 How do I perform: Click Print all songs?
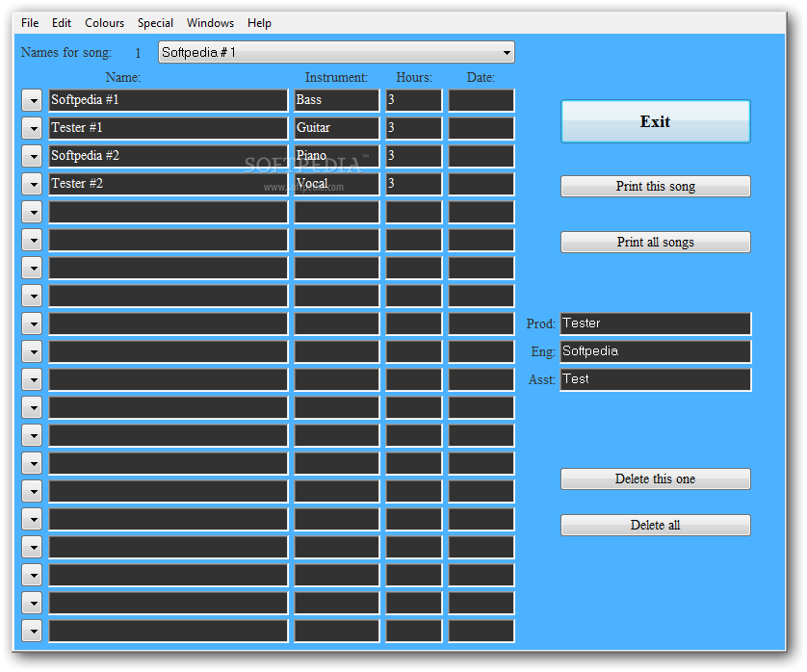(x=655, y=243)
